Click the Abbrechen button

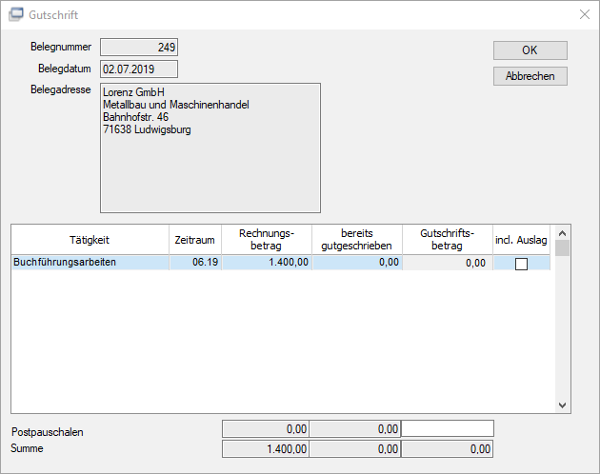click(530, 76)
